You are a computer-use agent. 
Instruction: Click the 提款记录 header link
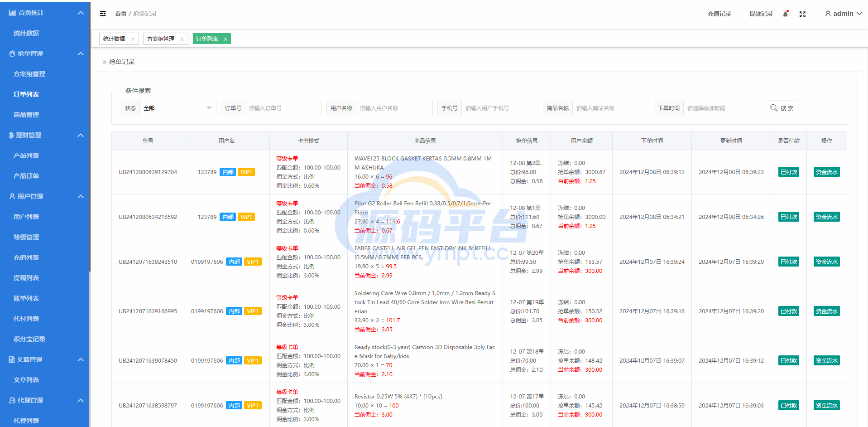click(761, 14)
